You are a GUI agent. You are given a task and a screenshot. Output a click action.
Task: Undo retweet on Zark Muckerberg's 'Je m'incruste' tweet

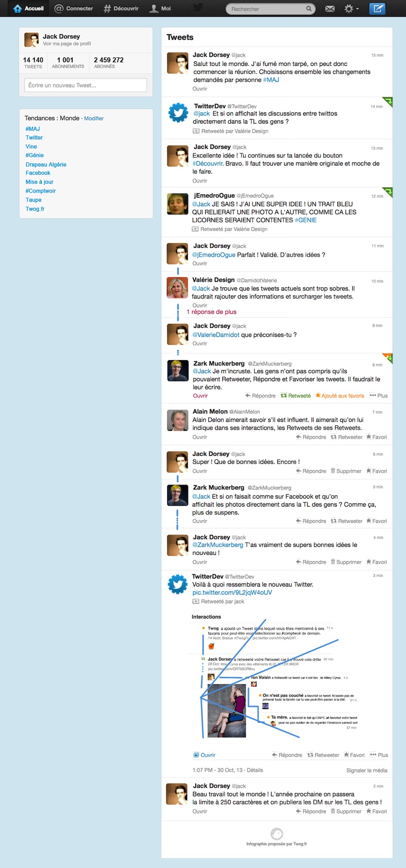[x=295, y=396]
